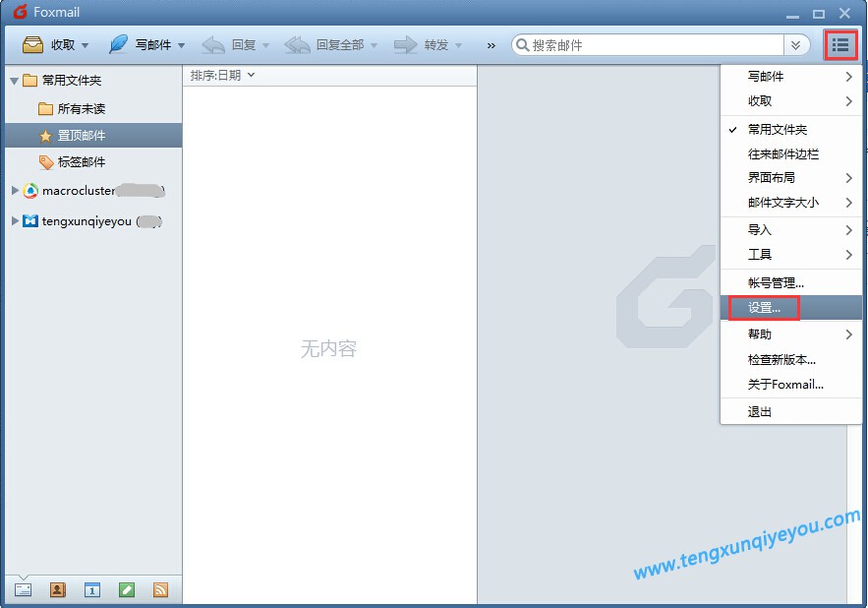868x608 pixels.
Task: Choose 设置... settings menu entry
Action: pyautogui.click(x=791, y=308)
